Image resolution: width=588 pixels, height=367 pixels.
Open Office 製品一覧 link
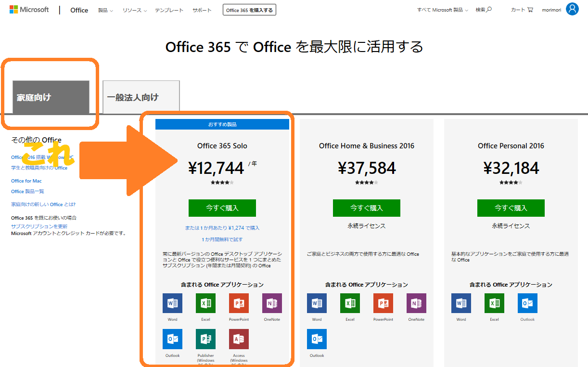click(28, 192)
